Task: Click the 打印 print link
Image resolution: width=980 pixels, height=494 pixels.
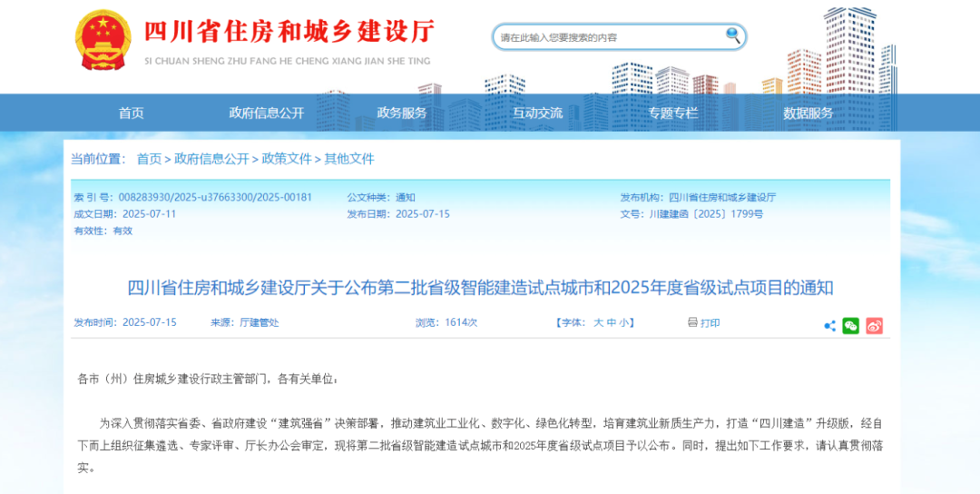Action: pos(710,322)
